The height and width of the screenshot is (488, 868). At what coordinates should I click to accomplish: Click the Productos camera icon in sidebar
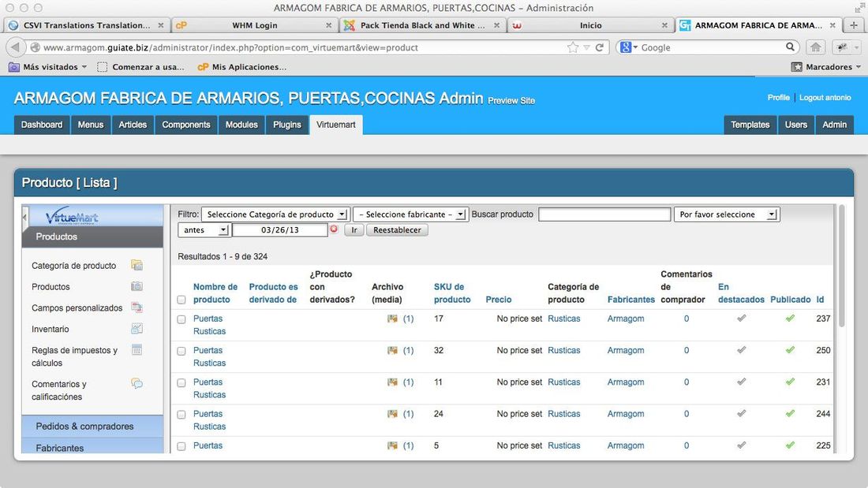click(137, 286)
